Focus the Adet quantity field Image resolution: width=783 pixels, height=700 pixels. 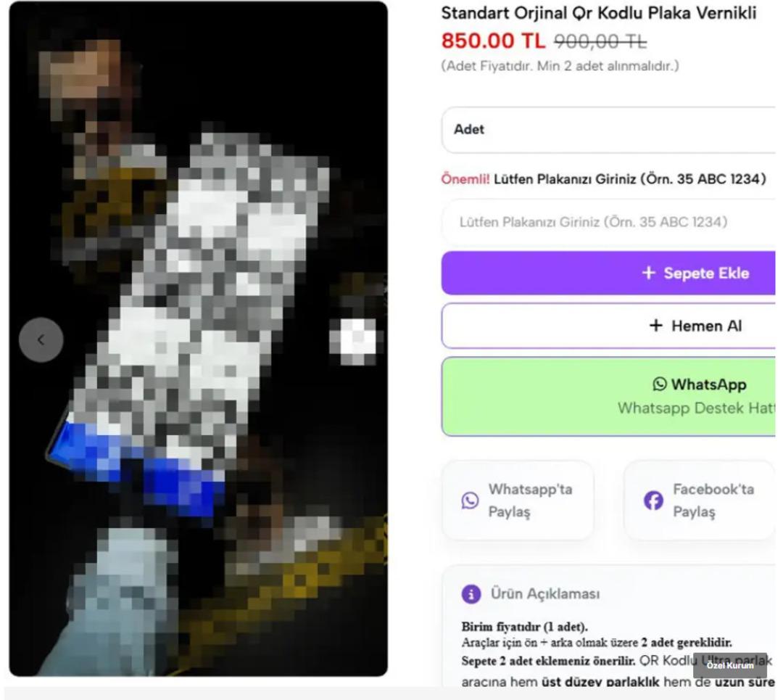[x=608, y=129]
